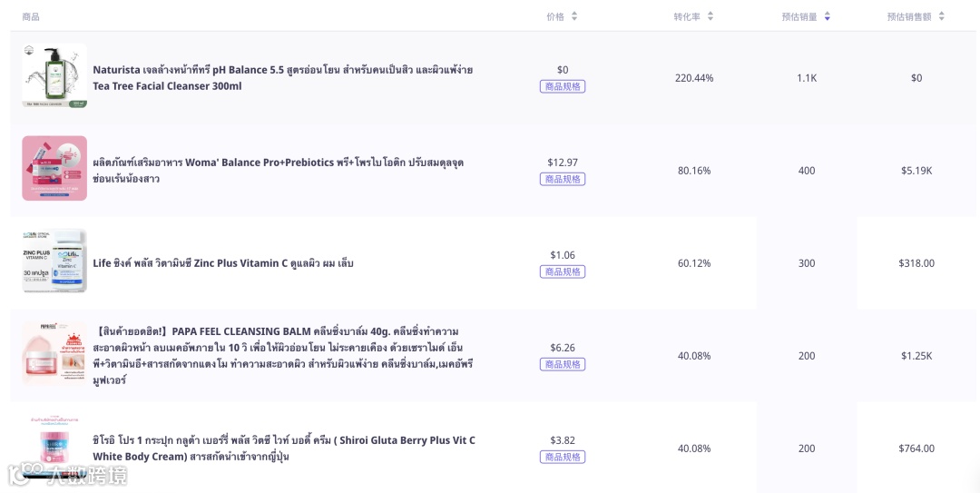The width and height of the screenshot is (980, 493).
Task: Click the pink Woma' Balance product image
Action: tap(54, 169)
